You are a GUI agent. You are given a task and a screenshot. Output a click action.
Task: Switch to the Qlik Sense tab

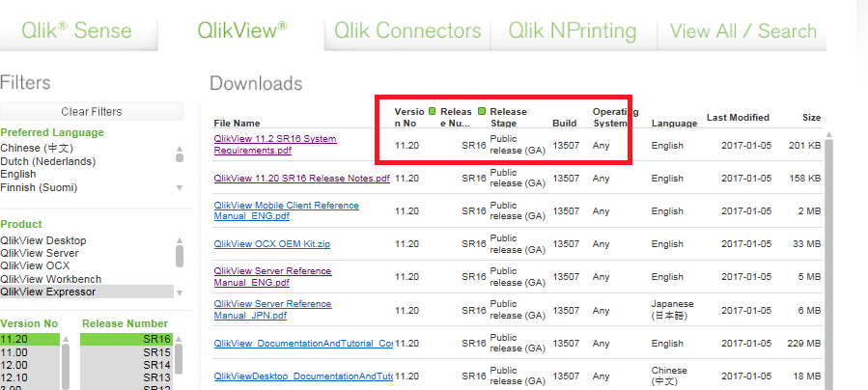pyautogui.click(x=76, y=31)
